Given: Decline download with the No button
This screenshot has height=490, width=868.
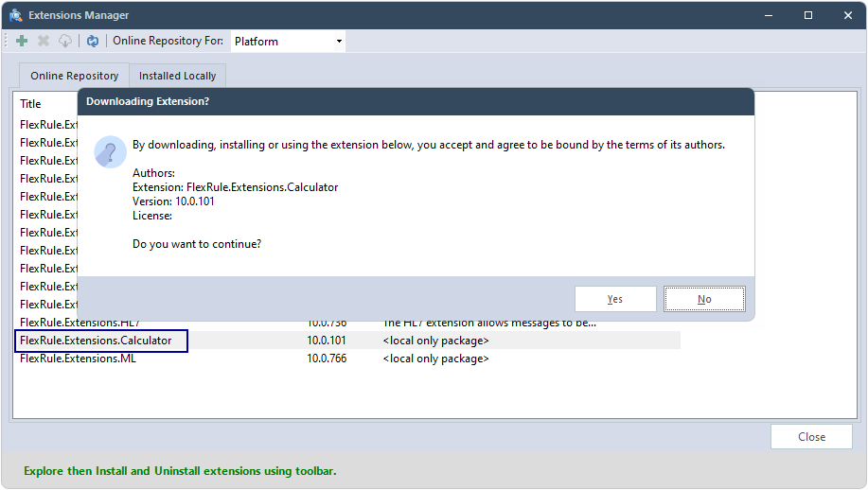Looking at the screenshot, I should (x=704, y=299).
